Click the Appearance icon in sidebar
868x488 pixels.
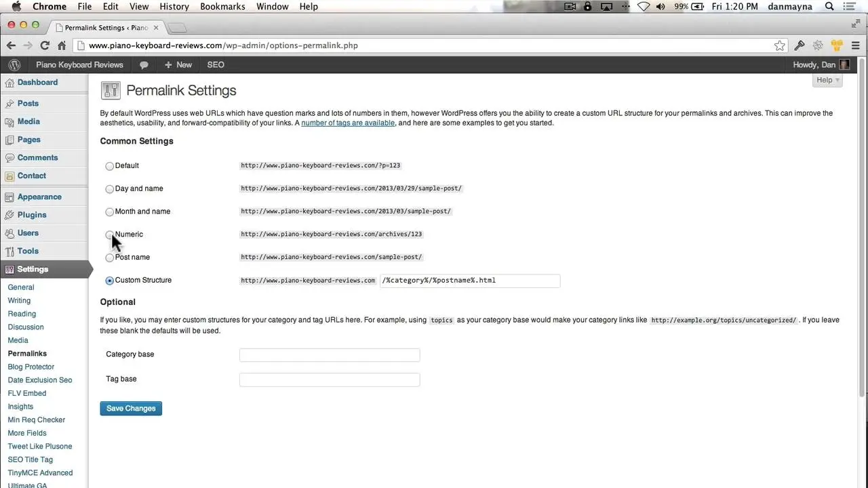[x=9, y=197]
